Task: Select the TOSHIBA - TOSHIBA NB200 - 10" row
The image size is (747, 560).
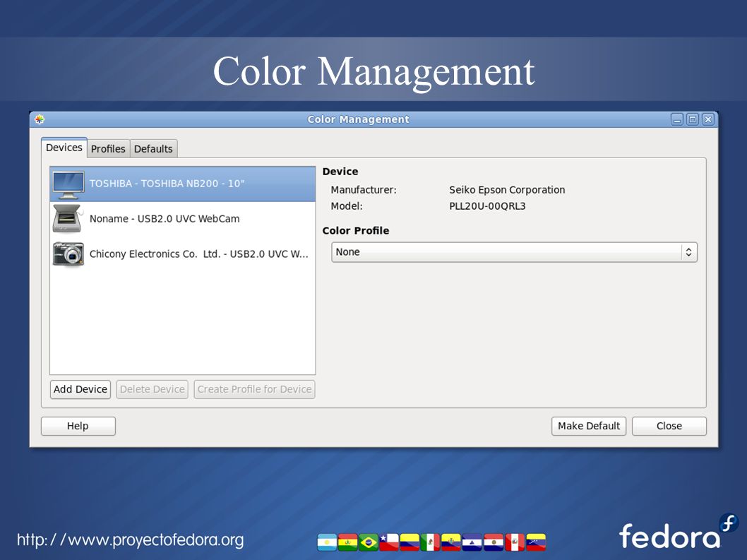Action: coord(183,184)
